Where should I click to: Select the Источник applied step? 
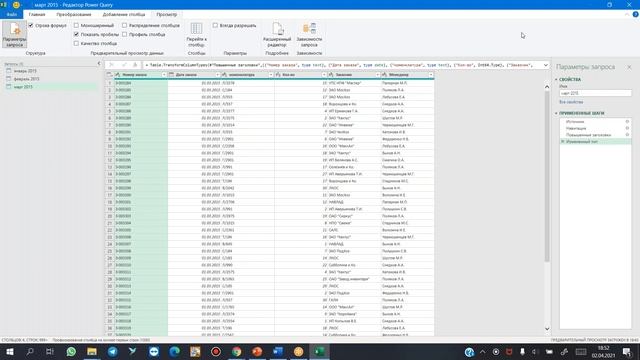pos(575,122)
